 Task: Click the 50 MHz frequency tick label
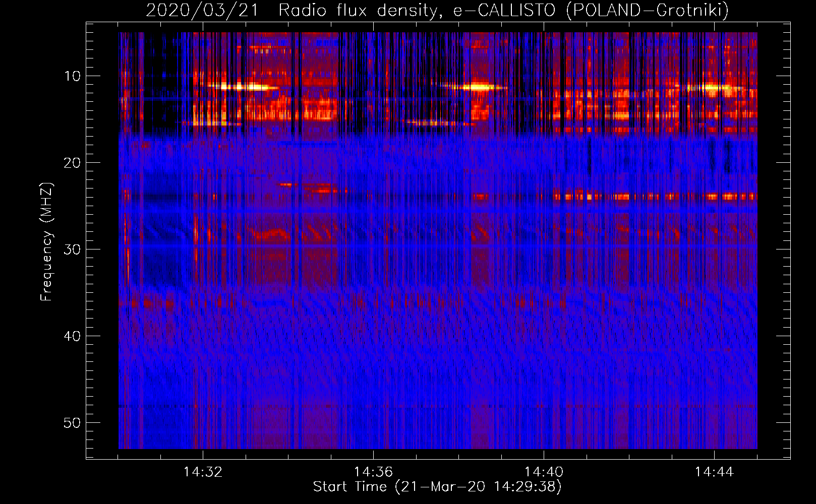click(72, 423)
